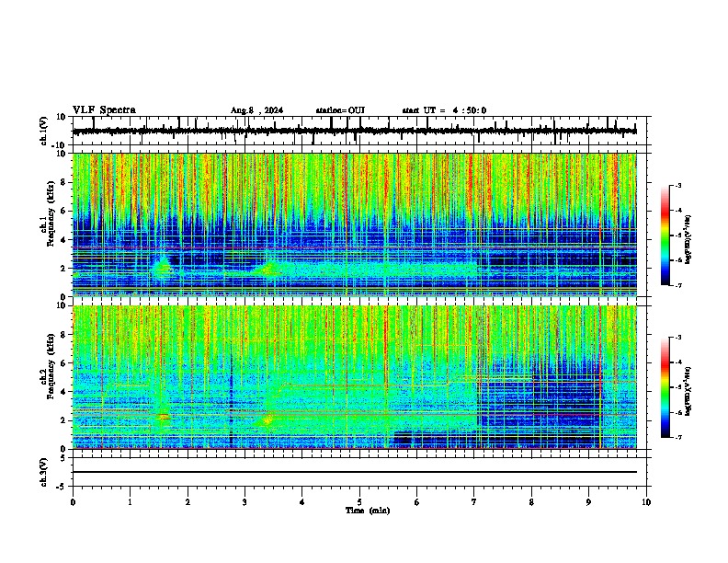Click the ch.2 log(PSD) color bar
The width and height of the screenshot is (728, 563).
tap(665, 387)
